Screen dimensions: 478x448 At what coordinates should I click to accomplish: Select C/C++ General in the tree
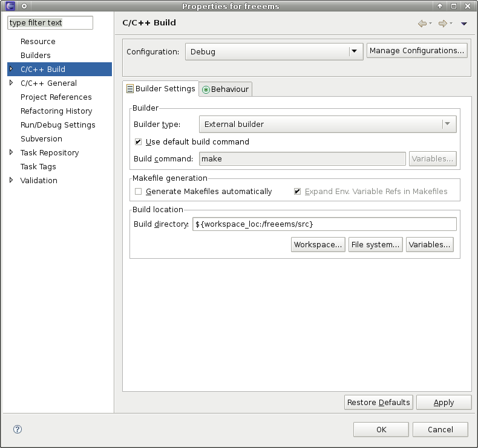pyautogui.click(x=49, y=83)
